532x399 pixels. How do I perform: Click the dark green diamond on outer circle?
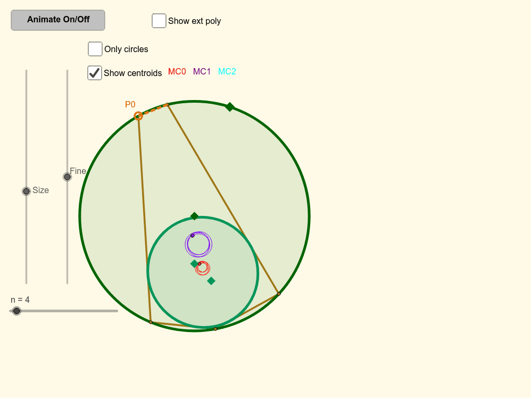(x=230, y=107)
